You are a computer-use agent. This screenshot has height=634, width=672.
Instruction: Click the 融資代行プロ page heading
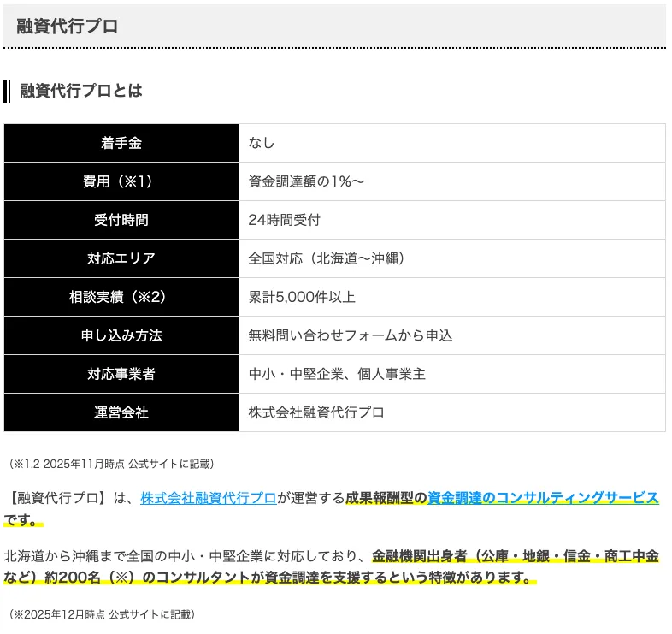tap(67, 27)
